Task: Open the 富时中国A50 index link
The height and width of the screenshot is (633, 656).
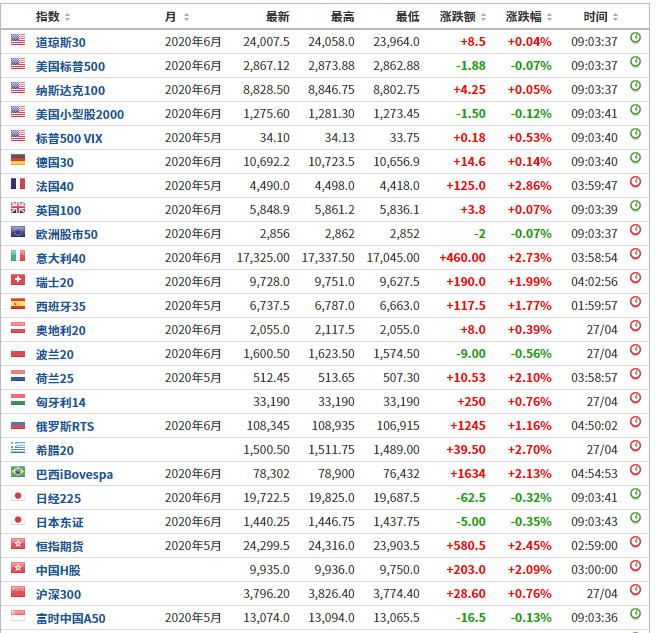Action: click(x=71, y=618)
